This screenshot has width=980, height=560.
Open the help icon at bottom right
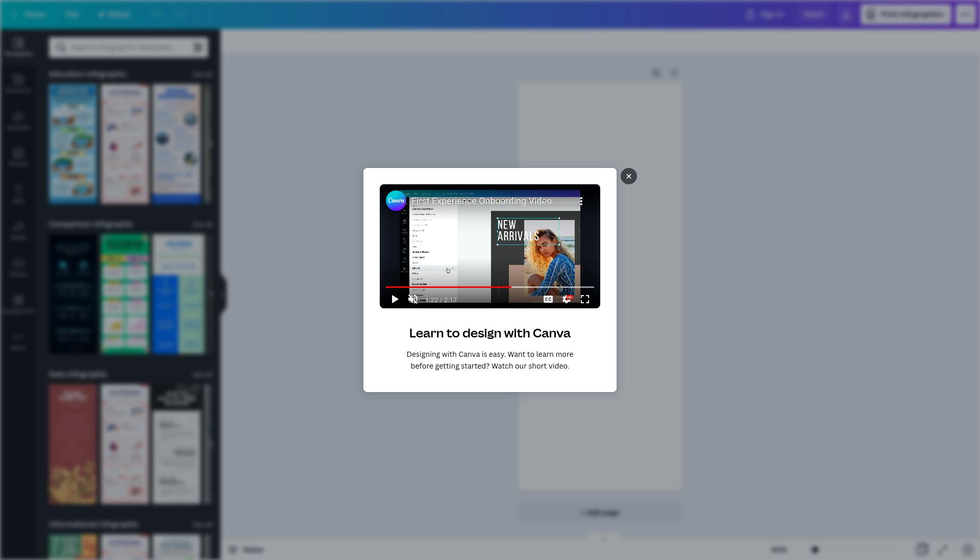pos(967,550)
